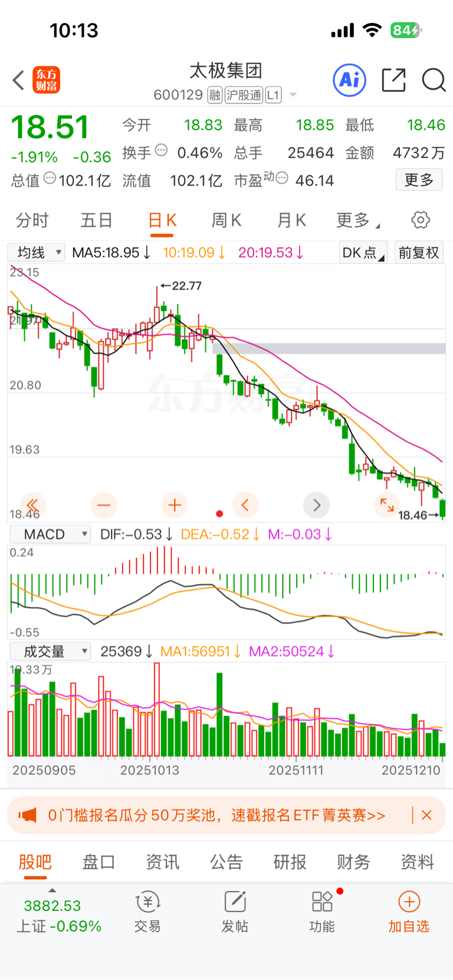This screenshot has width=453, height=980.
Task: Open the 股吧 tab
Action: [x=35, y=862]
